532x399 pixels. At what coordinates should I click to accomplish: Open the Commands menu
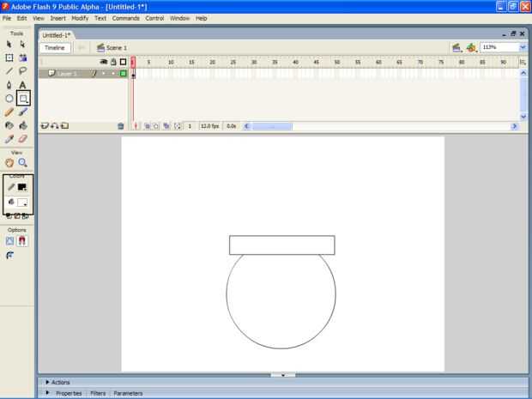[125, 18]
